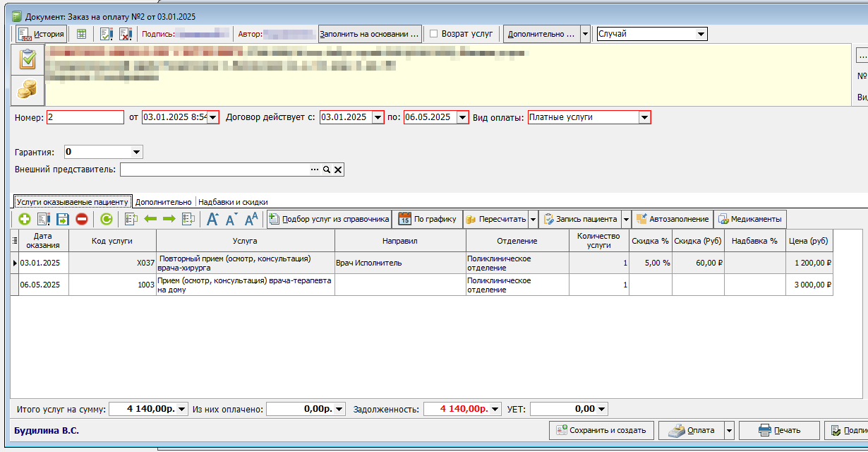
Task: Open УЕТ value dropdown arrow
Action: click(x=601, y=409)
